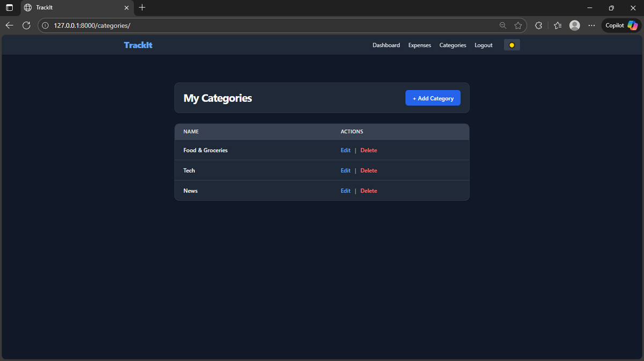644x361 pixels.
Task: Reload the page with refresh icon
Action: tap(26, 25)
